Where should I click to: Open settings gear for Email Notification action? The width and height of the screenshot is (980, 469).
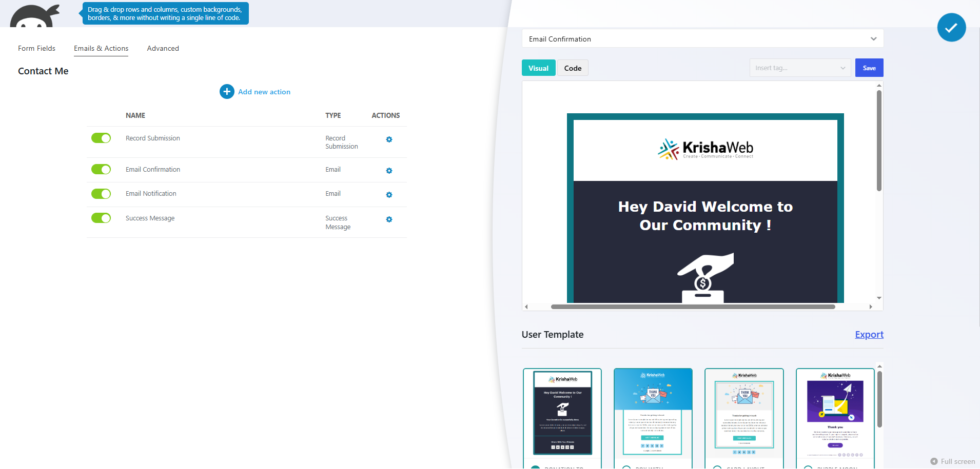pyautogui.click(x=389, y=195)
